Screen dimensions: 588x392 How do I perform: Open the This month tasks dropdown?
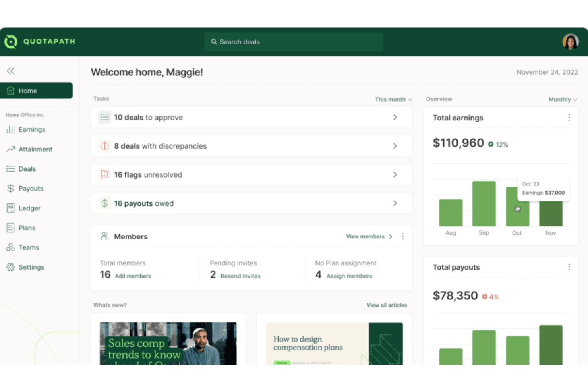coord(393,99)
